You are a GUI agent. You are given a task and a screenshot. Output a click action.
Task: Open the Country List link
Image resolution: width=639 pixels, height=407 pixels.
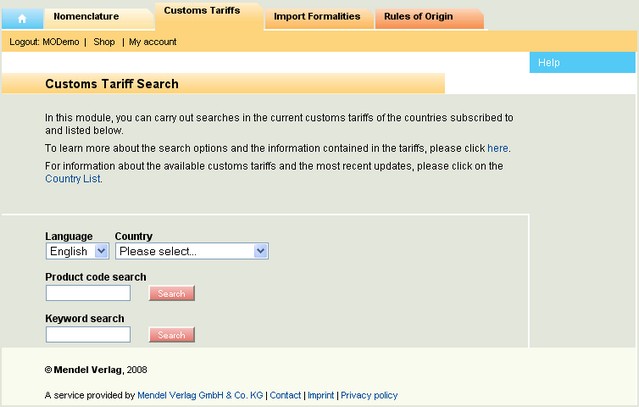point(73,179)
